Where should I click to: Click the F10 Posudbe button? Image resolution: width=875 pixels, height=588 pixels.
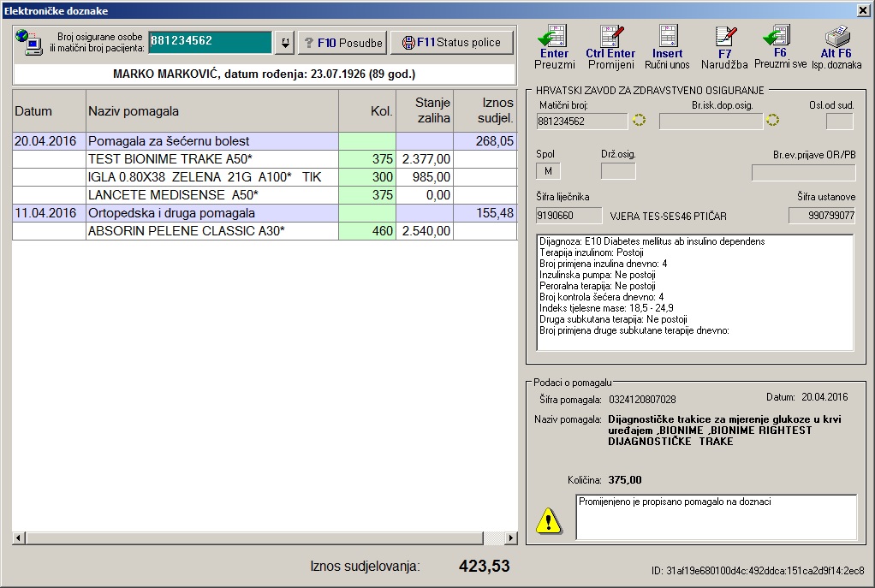point(342,43)
